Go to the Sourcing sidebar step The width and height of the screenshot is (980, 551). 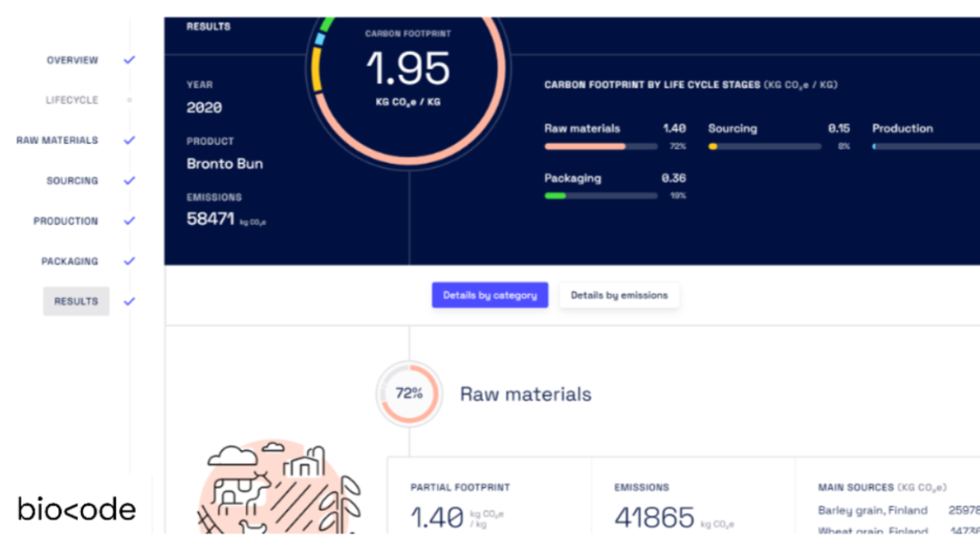72,181
